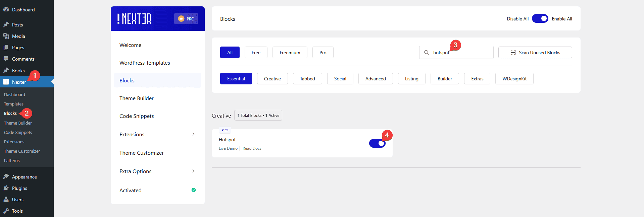This screenshot has width=644, height=217.
Task: Click the Appearance paintbrush icon
Action: 6,177
